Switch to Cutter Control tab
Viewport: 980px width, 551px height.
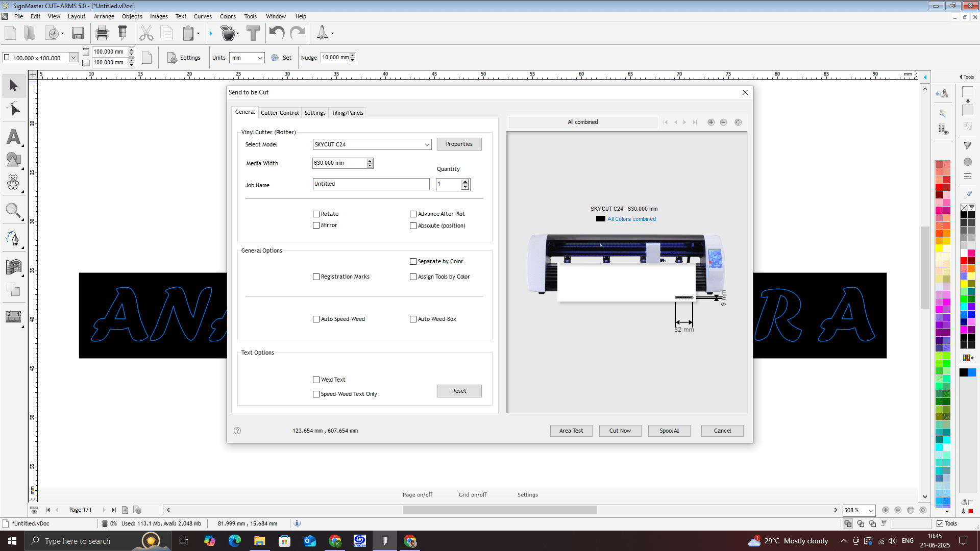click(x=279, y=113)
